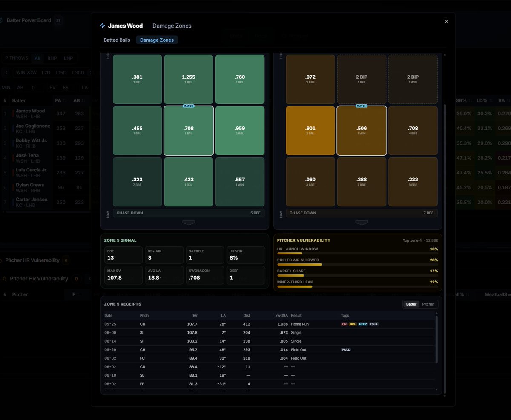Select the bright orange .901 pitcher zone
This screenshot has height=420, width=511.
pyautogui.click(x=310, y=131)
